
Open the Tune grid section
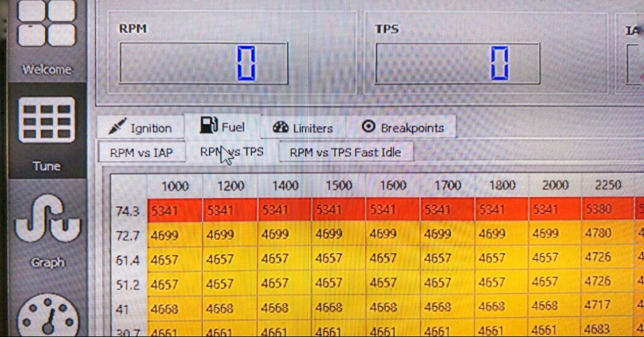pyautogui.click(x=47, y=131)
